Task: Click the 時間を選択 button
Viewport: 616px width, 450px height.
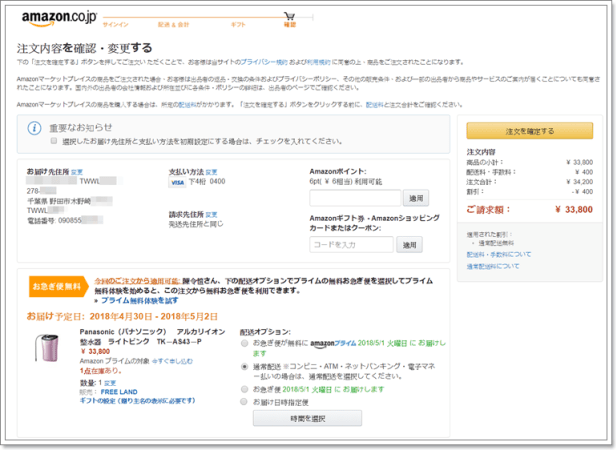Action: [306, 418]
